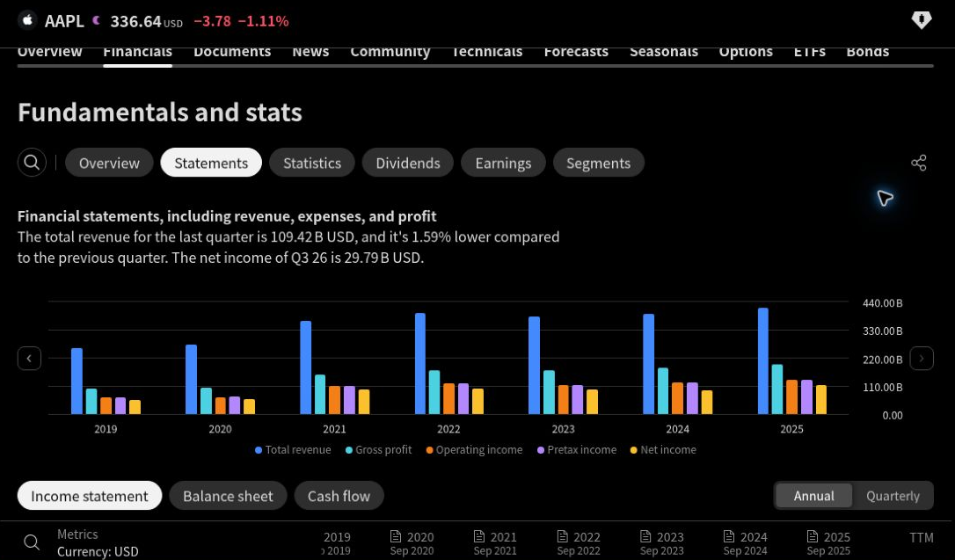Click the Apple logo icon beside AAPL
Viewport: 955px width, 560px height.
pyautogui.click(x=26, y=20)
